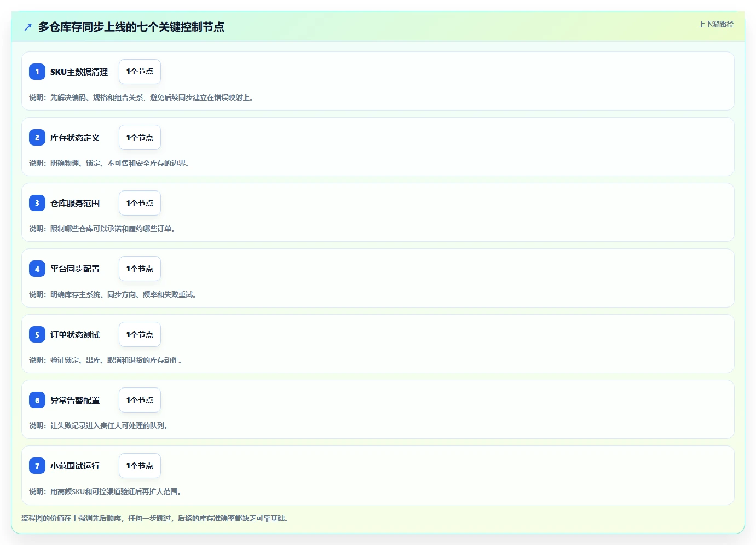Click the 1个节点 button for 库存状态定义
Viewport: 756px width, 545px height.
pyautogui.click(x=140, y=137)
